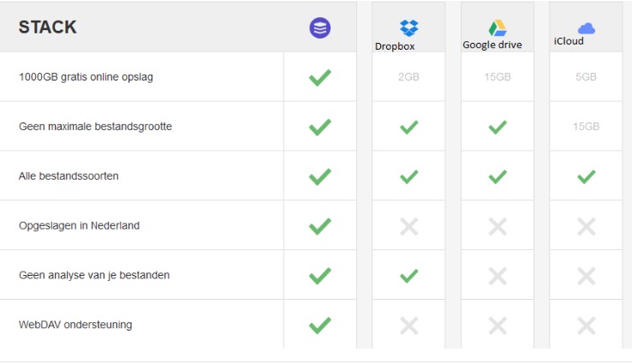Click the iCloud 5GB storage value
632x364 pixels.
coord(586,76)
